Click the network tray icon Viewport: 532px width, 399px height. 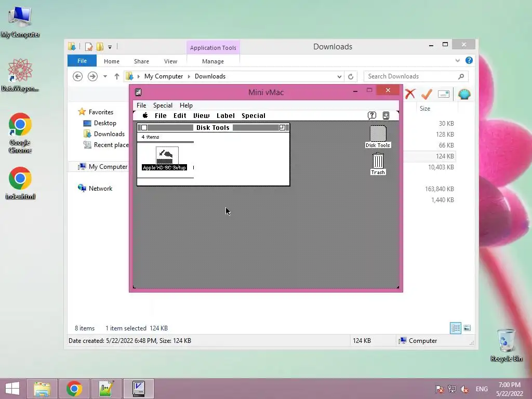pos(451,389)
